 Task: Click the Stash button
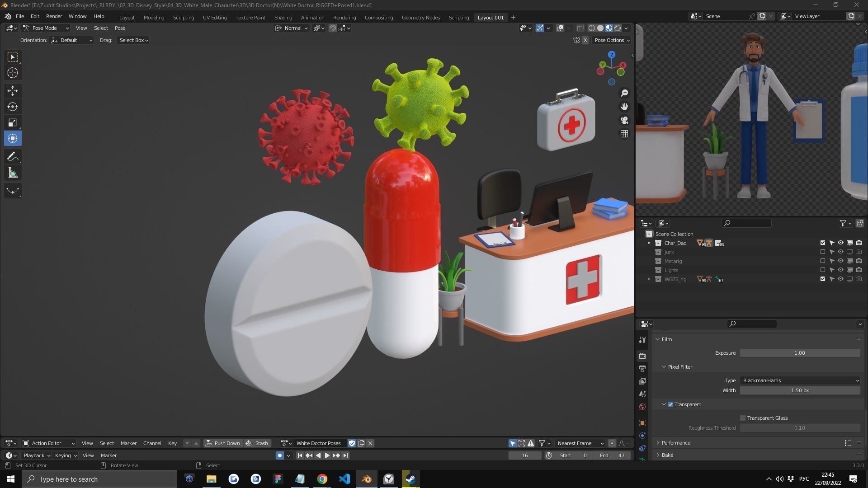click(x=257, y=443)
